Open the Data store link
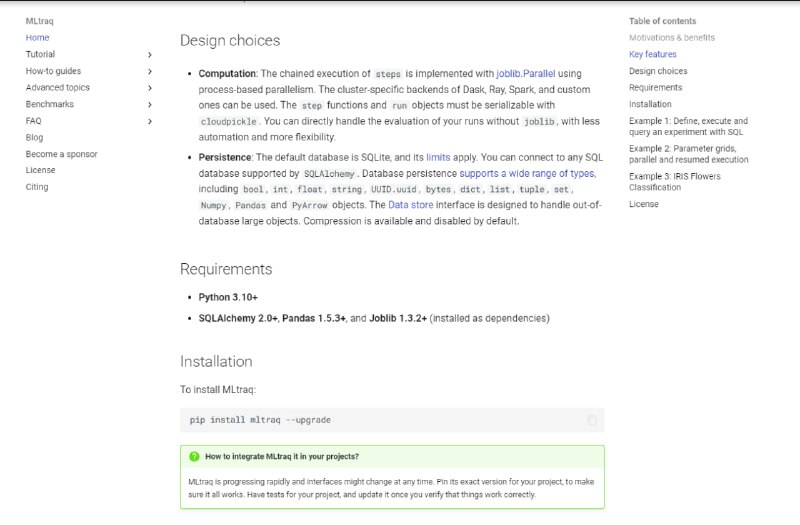Viewport: 800px width, 525px height. click(410, 205)
